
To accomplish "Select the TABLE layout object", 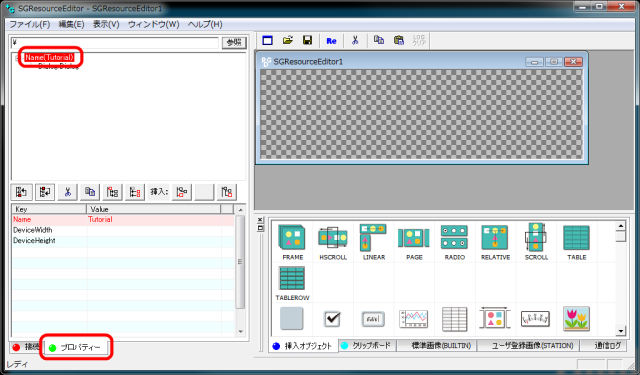I will (576, 242).
